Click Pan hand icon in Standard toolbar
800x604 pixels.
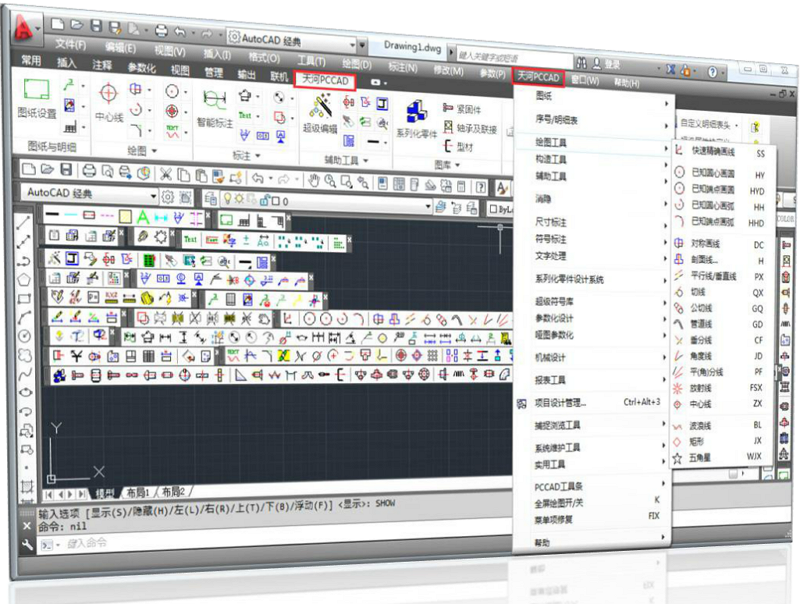(x=314, y=180)
